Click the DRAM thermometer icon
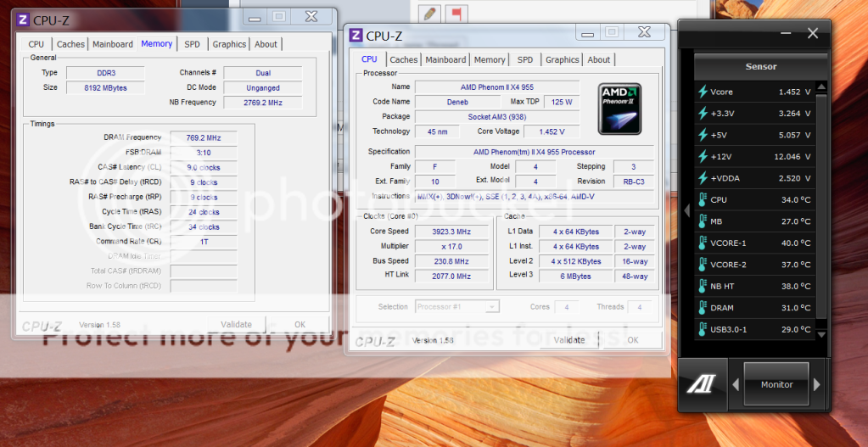This screenshot has width=868, height=447. click(703, 308)
